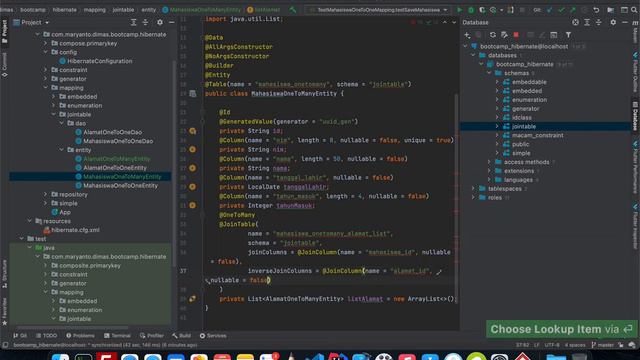Expand the roles node in Database
Viewport: 640px width, 360px height.
(473, 198)
